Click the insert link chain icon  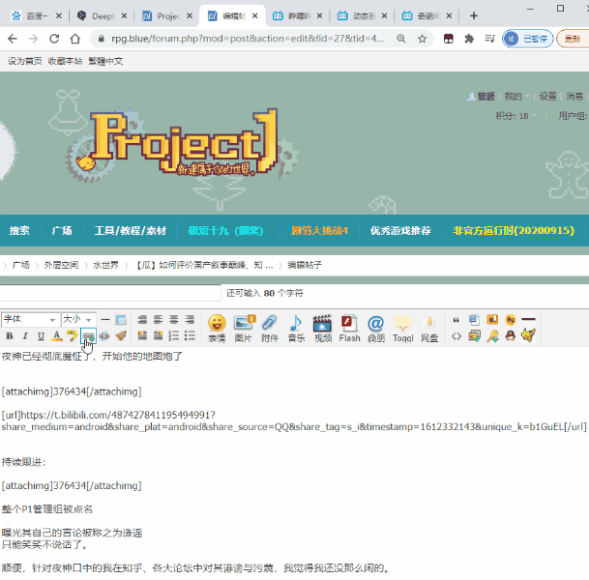point(89,336)
